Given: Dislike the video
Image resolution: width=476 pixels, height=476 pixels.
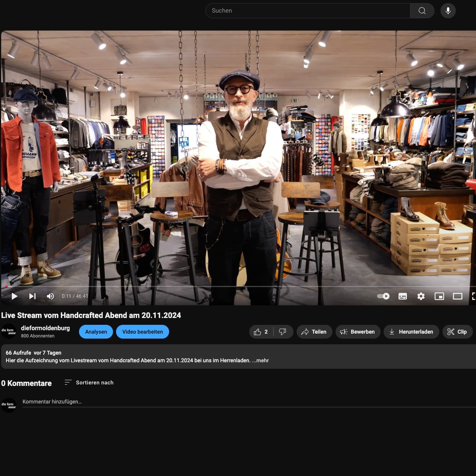Looking at the screenshot, I should coord(283,332).
